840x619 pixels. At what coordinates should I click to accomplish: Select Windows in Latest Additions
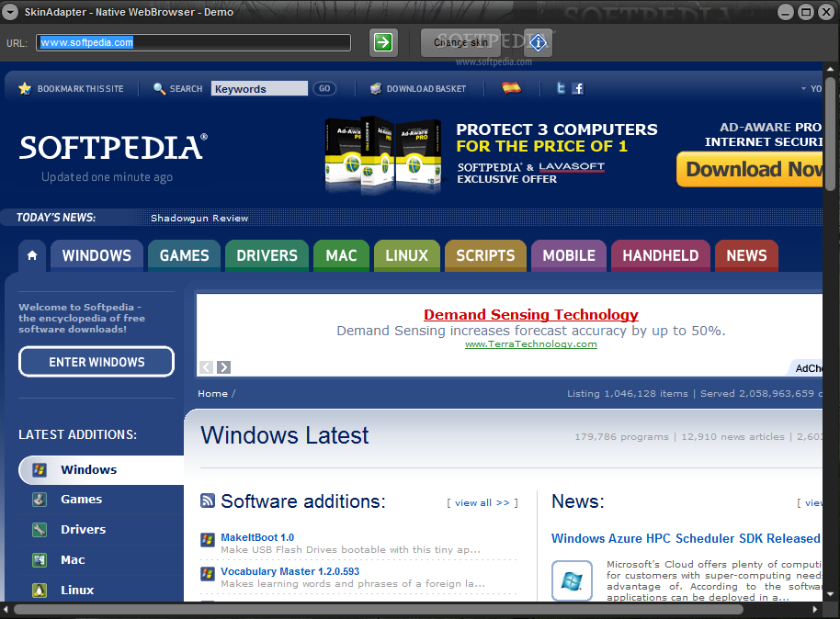(101, 469)
